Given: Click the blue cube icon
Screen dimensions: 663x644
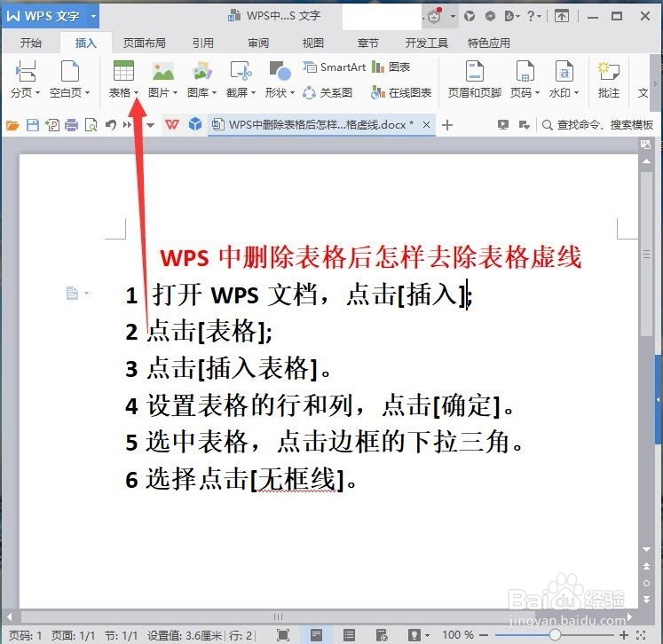Looking at the screenshot, I should (195, 124).
